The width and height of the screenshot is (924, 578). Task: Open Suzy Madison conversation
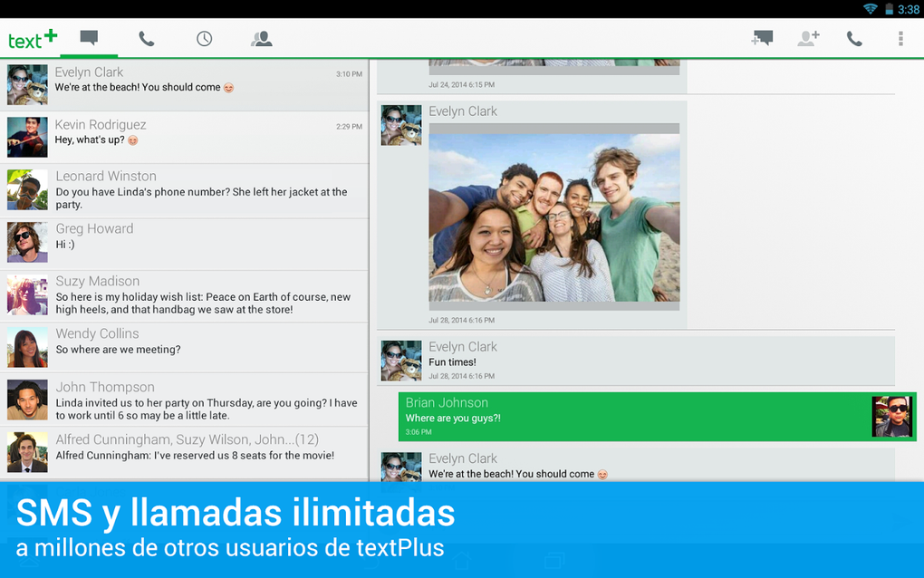pos(185,296)
